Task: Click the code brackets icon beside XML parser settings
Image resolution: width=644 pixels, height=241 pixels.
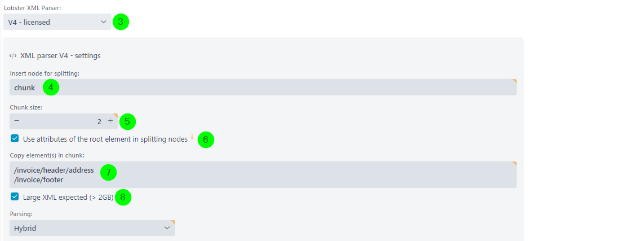Action: coord(13,55)
